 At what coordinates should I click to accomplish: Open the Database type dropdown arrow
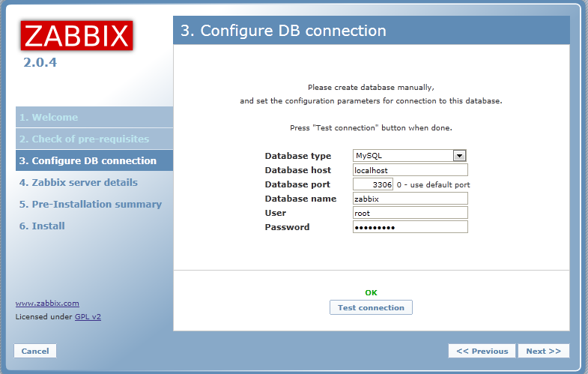click(459, 155)
